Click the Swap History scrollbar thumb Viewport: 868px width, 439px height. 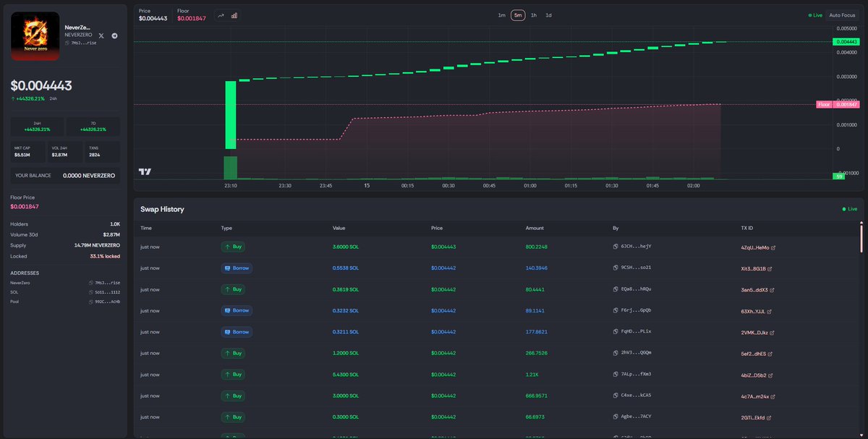pos(861,238)
